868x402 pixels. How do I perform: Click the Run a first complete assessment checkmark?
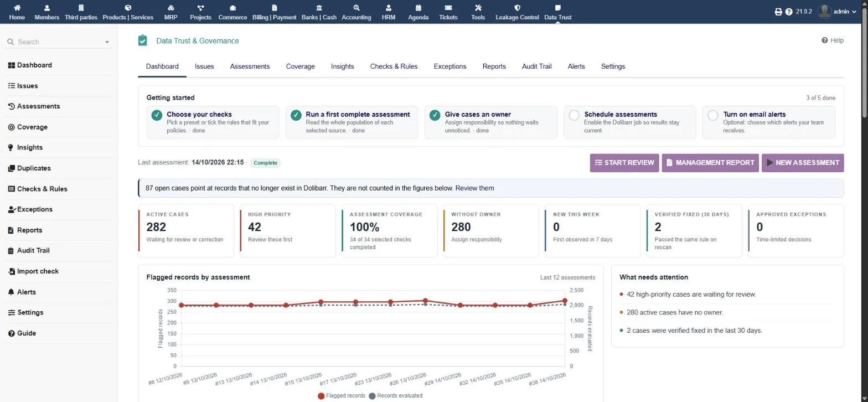296,115
